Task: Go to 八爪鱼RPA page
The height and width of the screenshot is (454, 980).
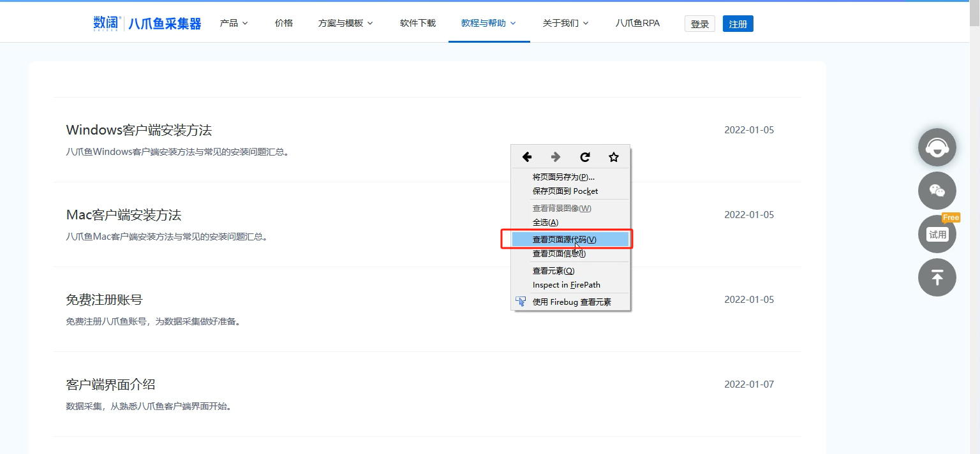Action: click(x=637, y=23)
